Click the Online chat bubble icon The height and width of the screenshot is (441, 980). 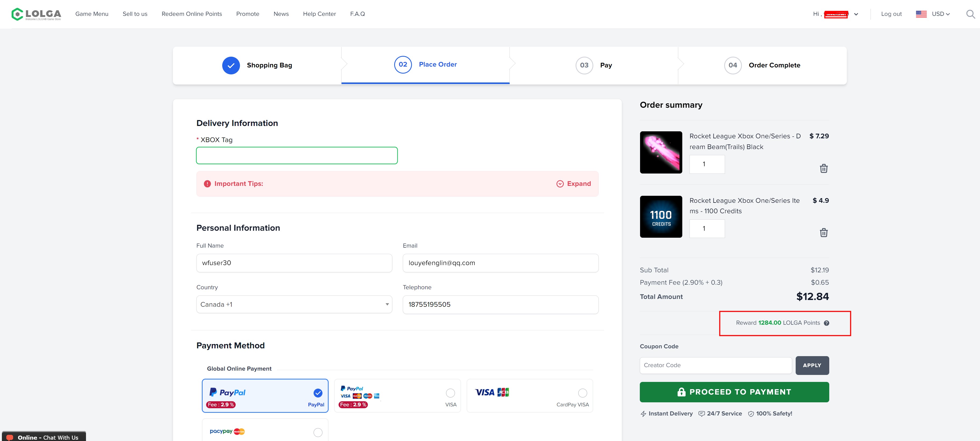tap(10, 438)
